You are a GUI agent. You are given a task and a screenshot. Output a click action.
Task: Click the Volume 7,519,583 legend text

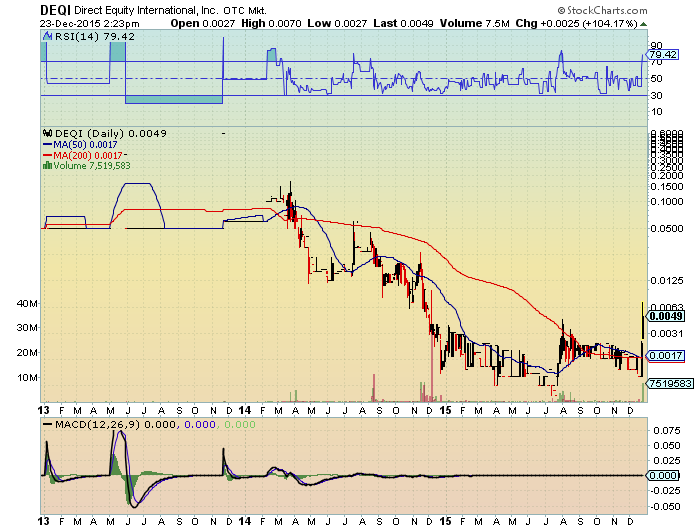pos(92,166)
